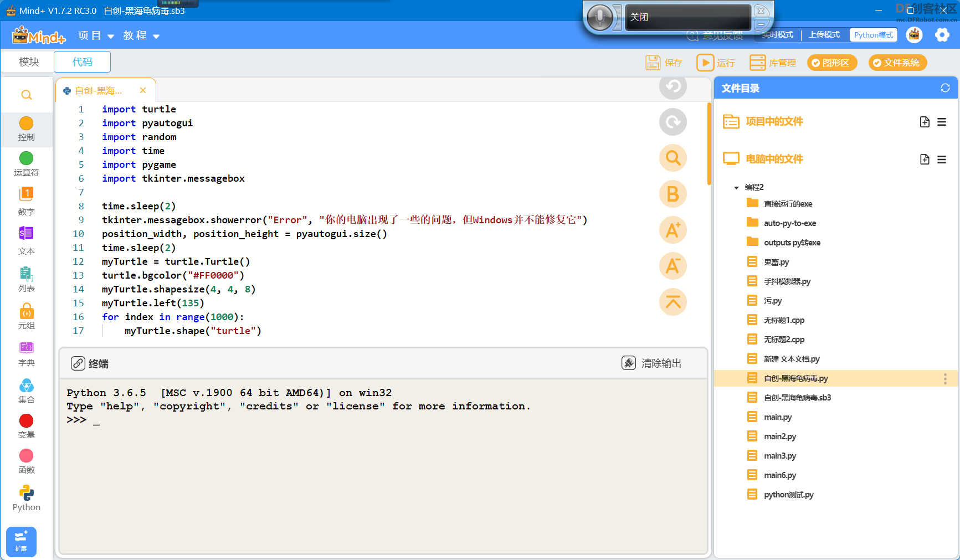960x560 pixels.
Task: Add new file in 项目中的文件
Action: tap(925, 122)
